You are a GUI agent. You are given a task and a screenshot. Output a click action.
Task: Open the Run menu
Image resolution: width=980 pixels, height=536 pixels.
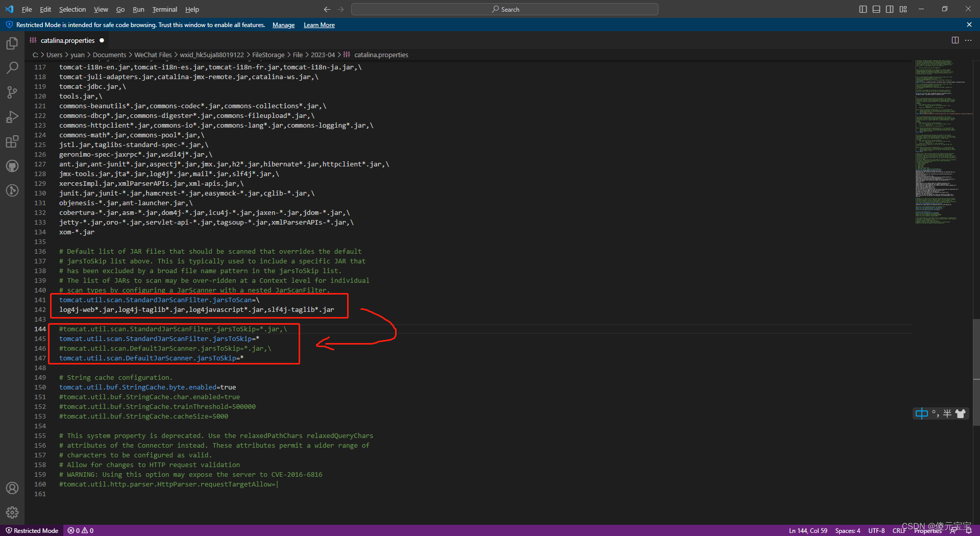click(x=138, y=9)
